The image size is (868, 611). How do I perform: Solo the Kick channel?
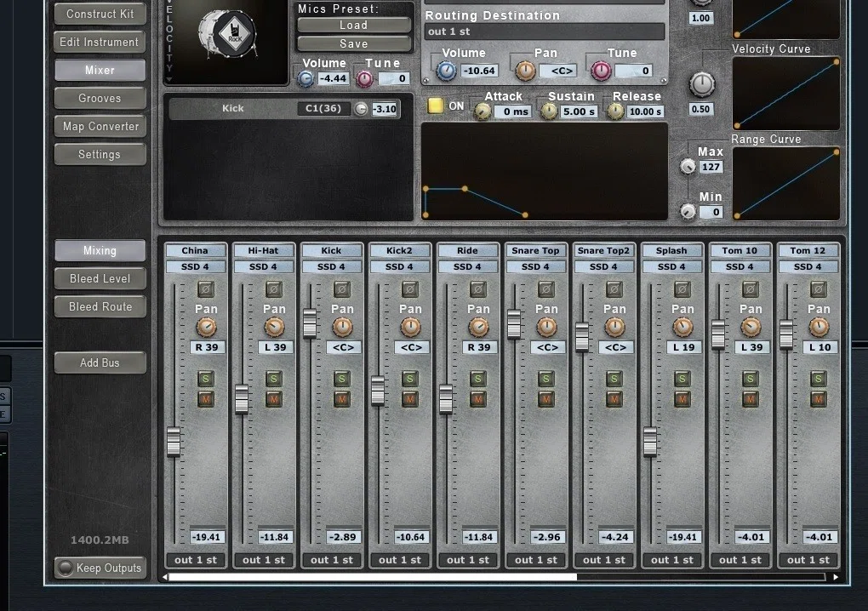(x=341, y=379)
